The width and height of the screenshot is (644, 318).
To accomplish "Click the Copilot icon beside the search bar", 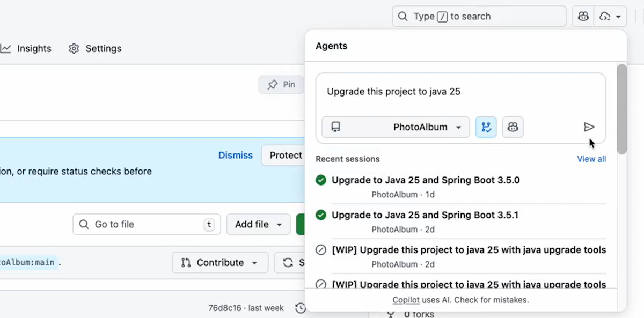I will point(583,17).
